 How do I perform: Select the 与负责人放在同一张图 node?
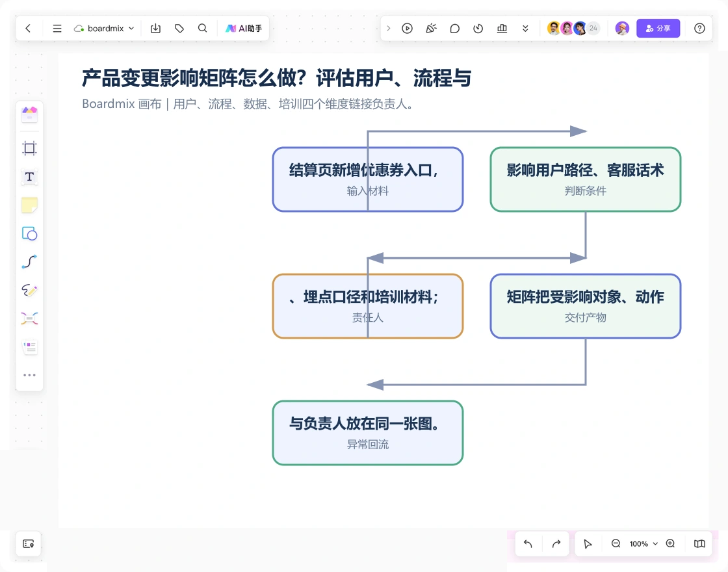click(368, 433)
